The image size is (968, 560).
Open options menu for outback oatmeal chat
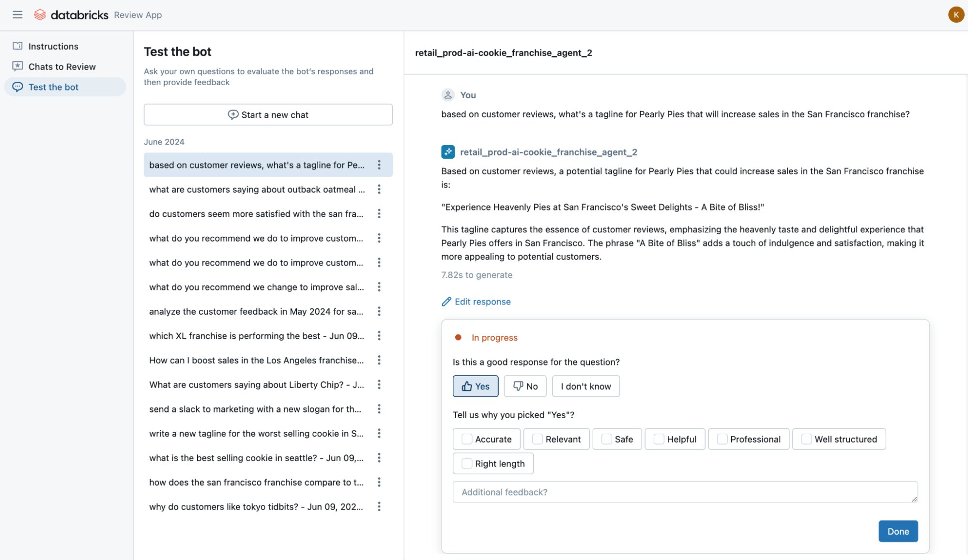point(379,189)
